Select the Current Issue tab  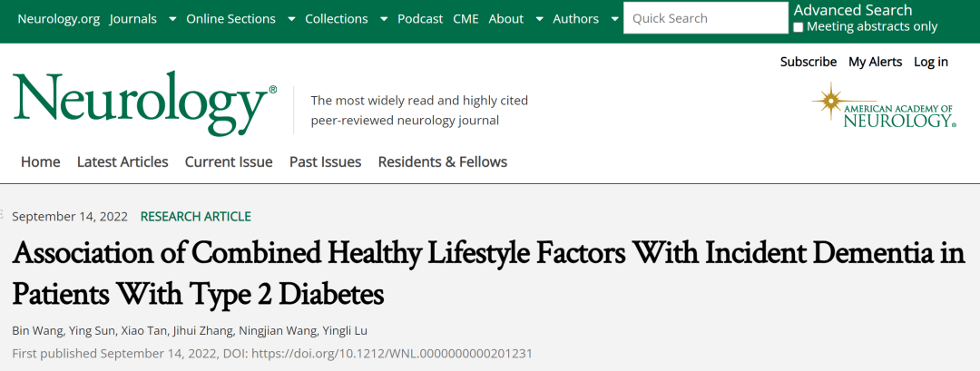[x=229, y=161]
